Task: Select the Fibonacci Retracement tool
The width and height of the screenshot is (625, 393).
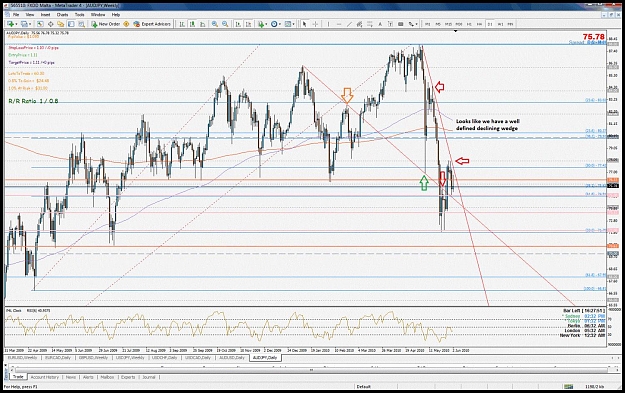Action: coord(369,24)
